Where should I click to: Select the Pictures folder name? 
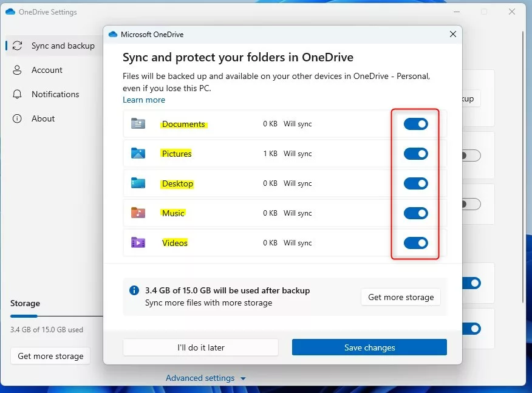[x=177, y=154]
